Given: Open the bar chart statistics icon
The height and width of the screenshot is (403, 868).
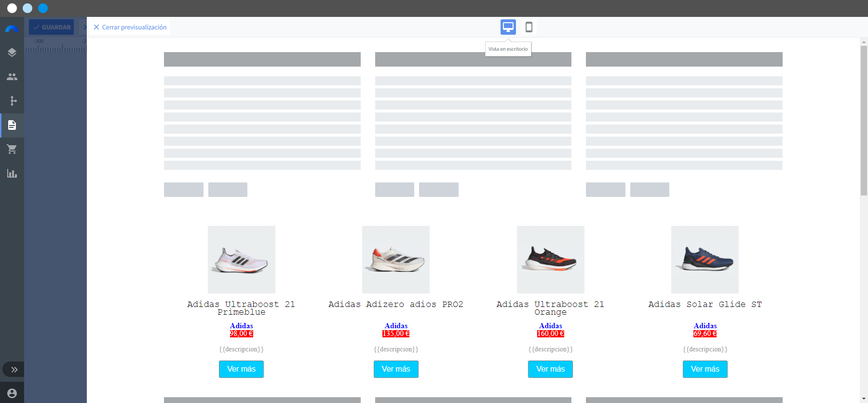Looking at the screenshot, I should click(12, 173).
